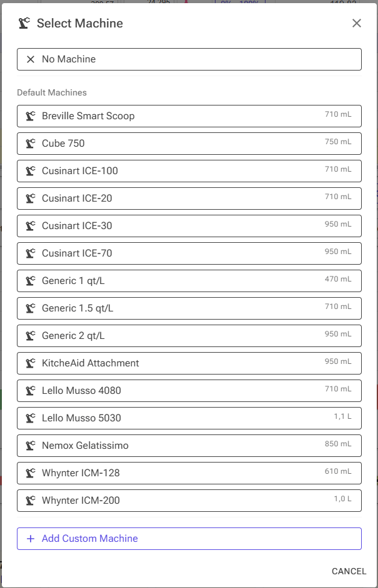378x588 pixels.
Task: Cancel the Select Machine dialog
Action: pyautogui.click(x=349, y=571)
